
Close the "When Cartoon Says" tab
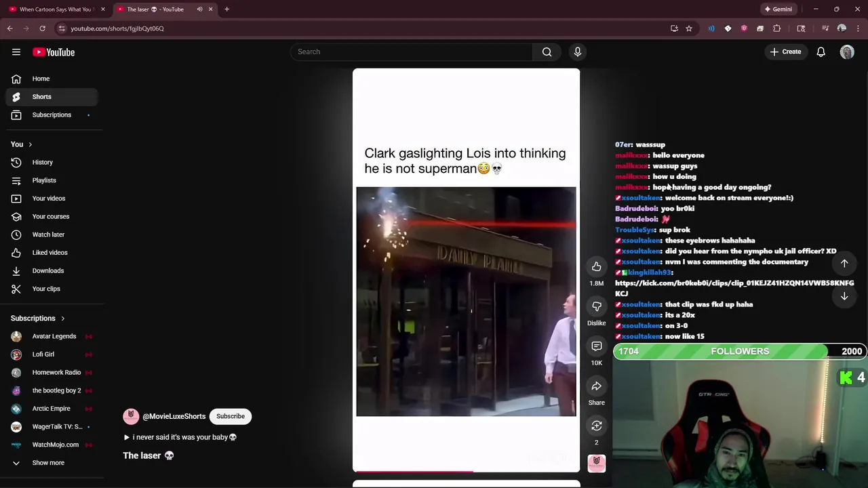(102, 9)
